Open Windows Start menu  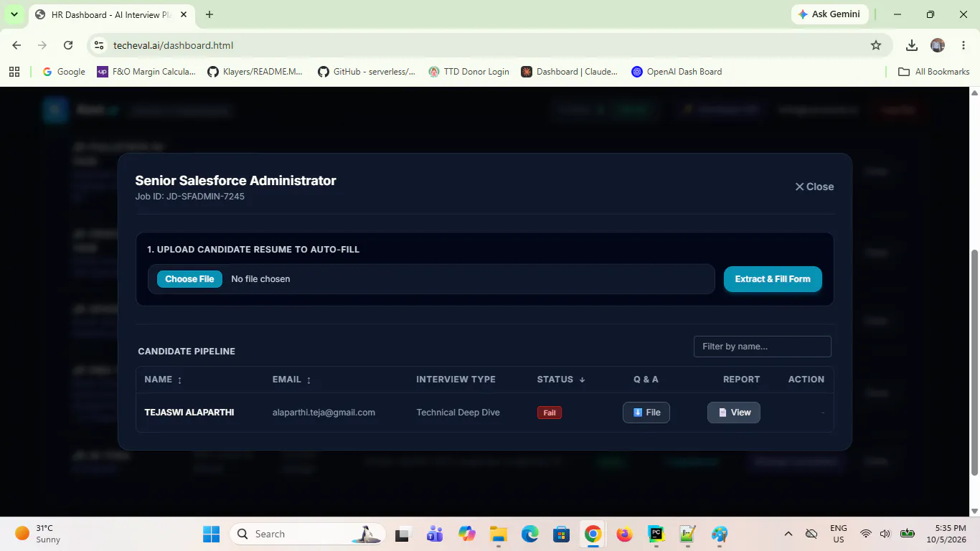click(212, 534)
